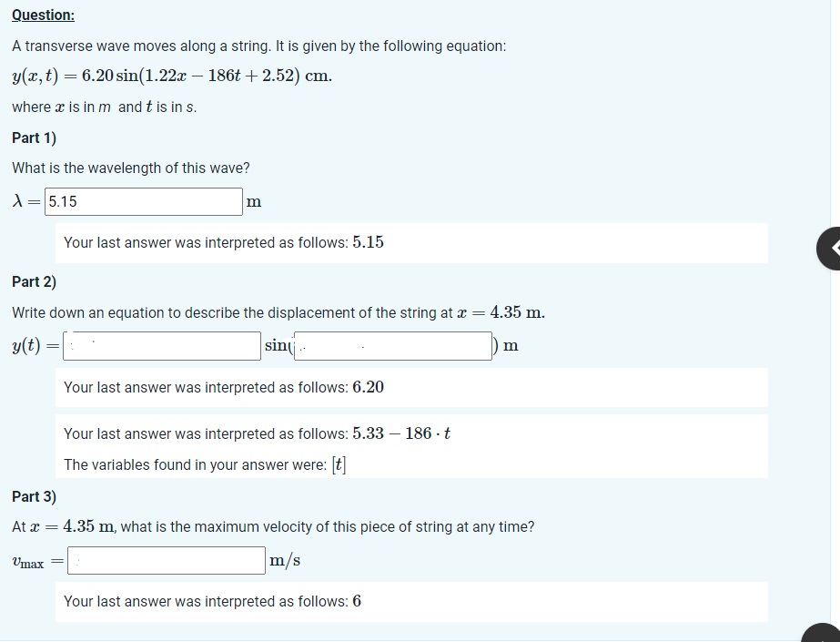The width and height of the screenshot is (840, 642).
Task: Click the amplitude input box before sin
Action: pos(159,345)
